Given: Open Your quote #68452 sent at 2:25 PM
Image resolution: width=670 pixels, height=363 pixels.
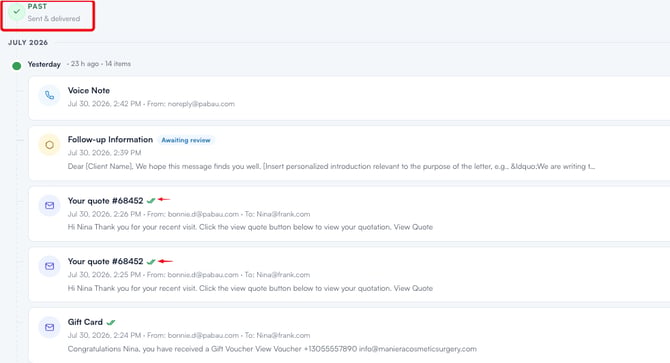Looking at the screenshot, I should [349, 274].
